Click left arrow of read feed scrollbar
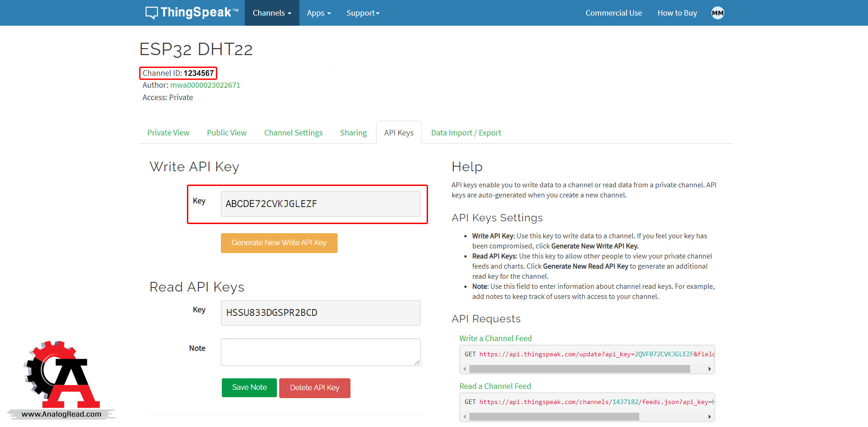This screenshot has width=868, height=427. point(465,416)
